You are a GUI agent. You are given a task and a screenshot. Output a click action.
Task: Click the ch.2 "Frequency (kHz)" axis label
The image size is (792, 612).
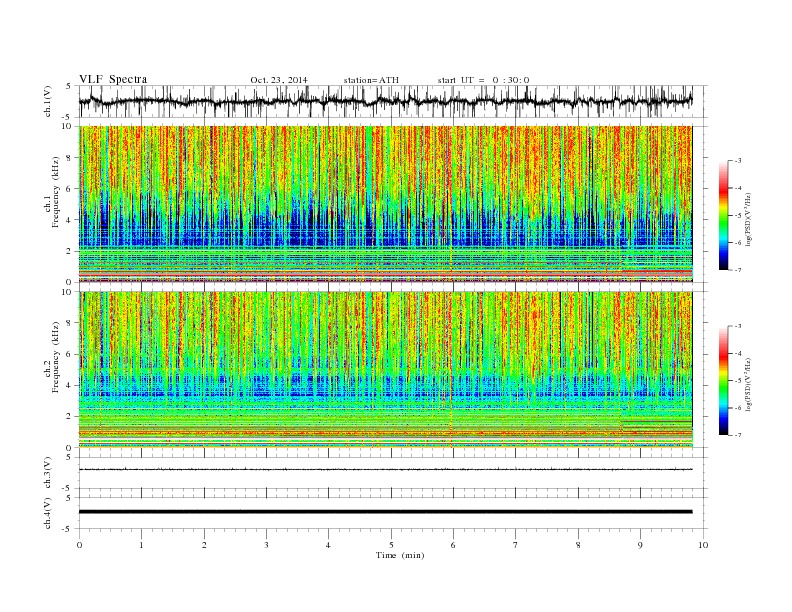click(56, 358)
